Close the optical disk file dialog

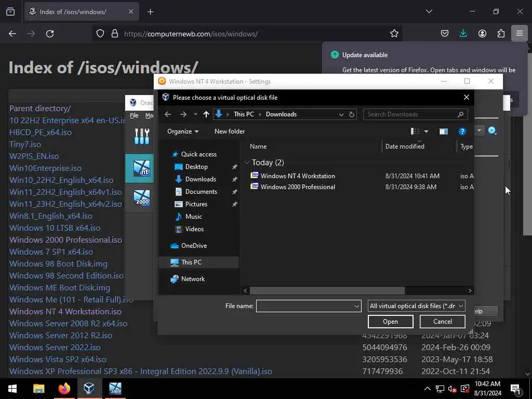(x=466, y=97)
